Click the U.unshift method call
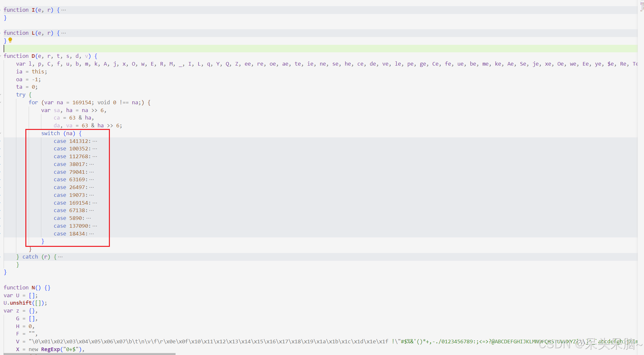644x355 pixels. pyautogui.click(x=20, y=303)
